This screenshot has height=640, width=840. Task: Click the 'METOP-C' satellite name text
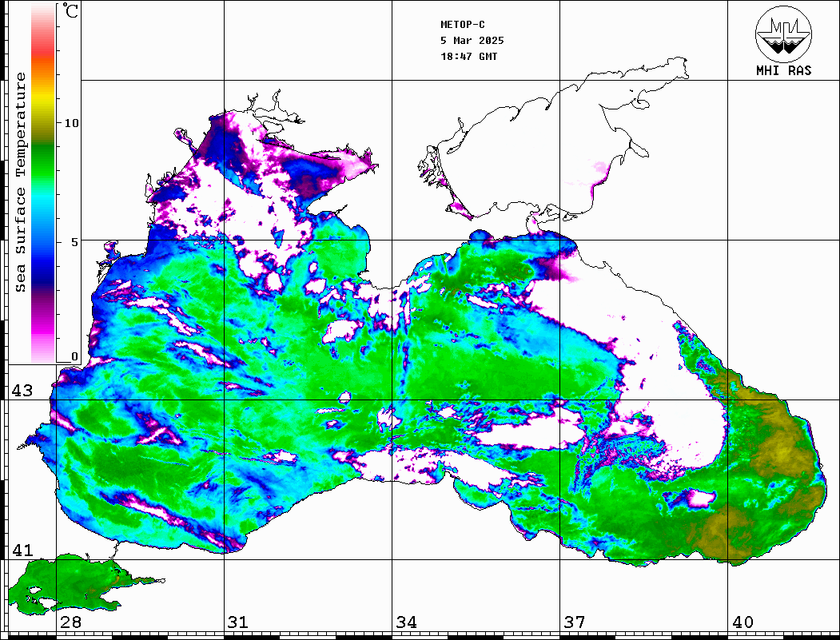(x=463, y=25)
